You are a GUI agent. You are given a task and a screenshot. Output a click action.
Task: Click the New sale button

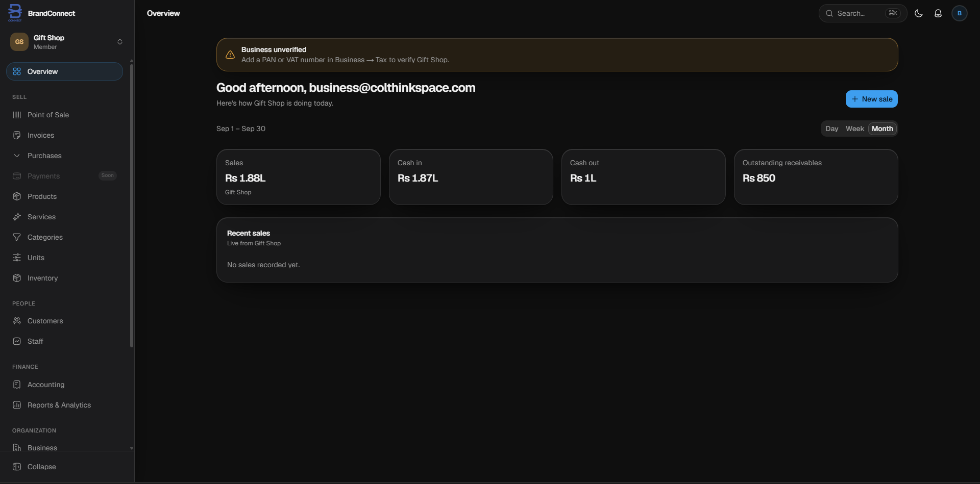[872, 99]
